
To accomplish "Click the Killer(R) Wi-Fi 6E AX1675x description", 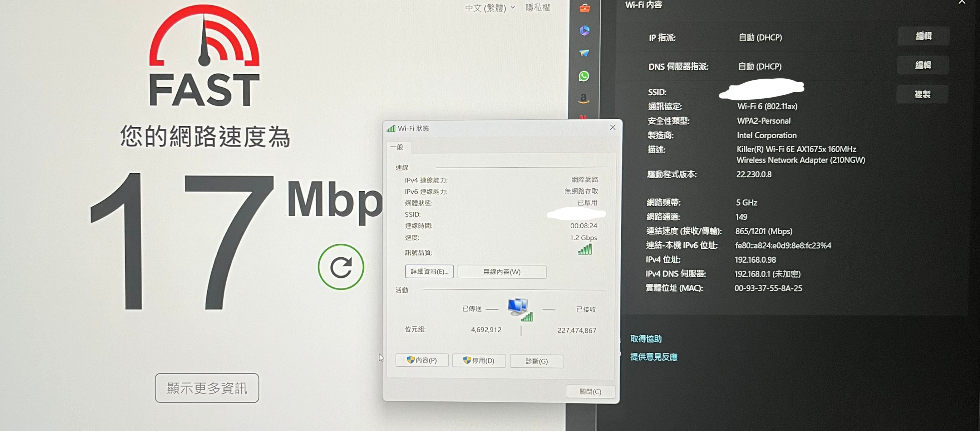I will [801, 154].
